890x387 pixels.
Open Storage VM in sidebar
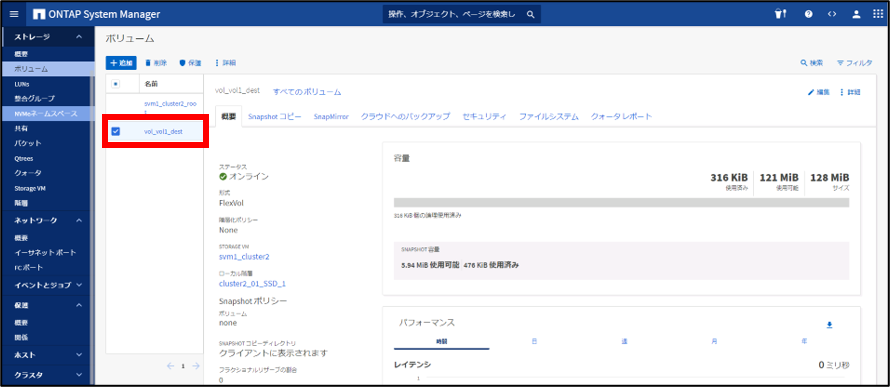(x=30, y=188)
